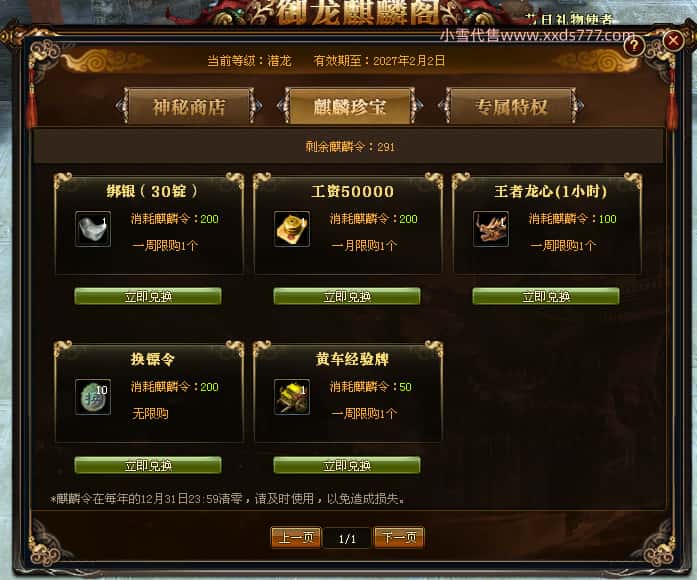Redeem 王者龙心(1小时) with 立即兑换
Image resolution: width=697 pixels, height=580 pixels.
coord(546,296)
